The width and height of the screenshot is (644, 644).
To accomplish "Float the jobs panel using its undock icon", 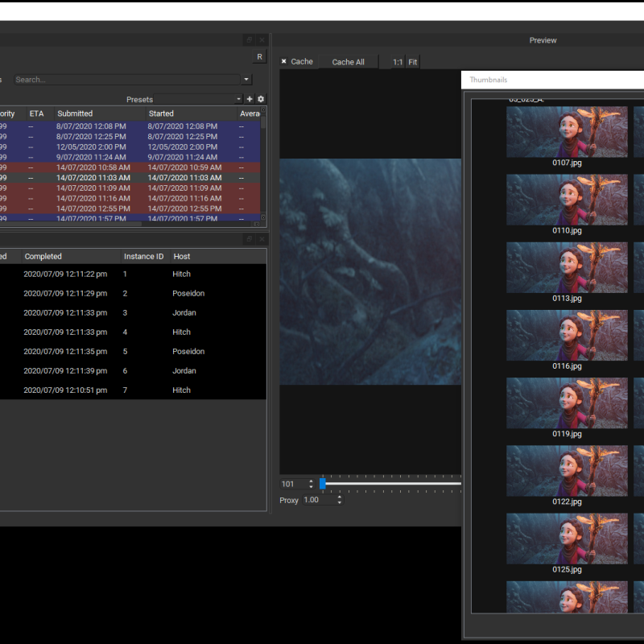I will click(250, 39).
